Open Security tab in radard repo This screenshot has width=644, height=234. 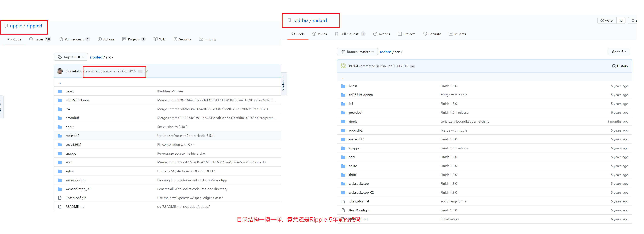coord(432,34)
